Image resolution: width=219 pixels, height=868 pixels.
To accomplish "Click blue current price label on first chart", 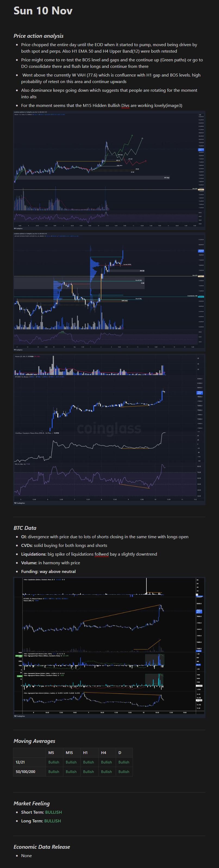I will coord(201,149).
